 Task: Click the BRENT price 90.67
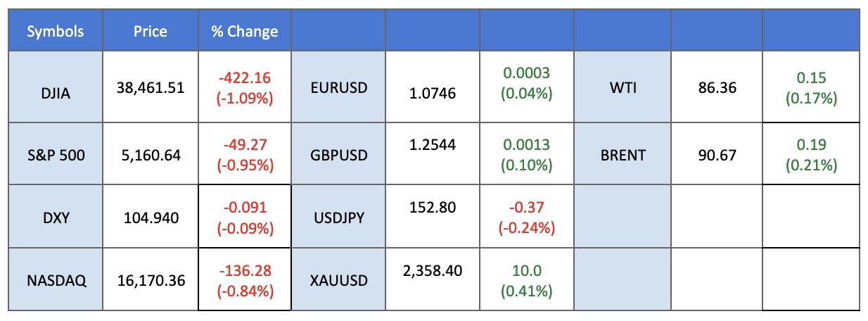[717, 154]
